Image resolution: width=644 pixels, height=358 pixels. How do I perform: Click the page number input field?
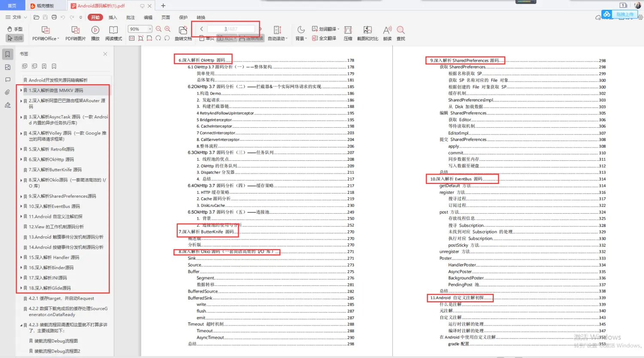[231, 29]
